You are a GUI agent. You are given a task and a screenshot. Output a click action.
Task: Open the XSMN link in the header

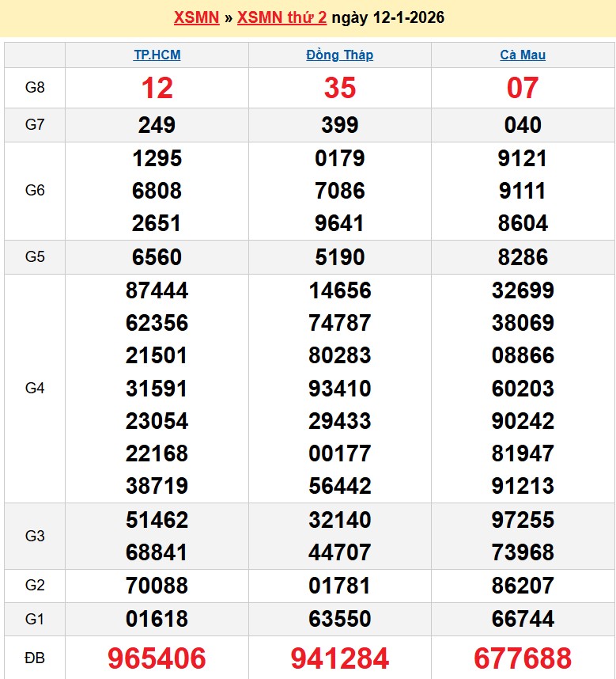click(196, 17)
